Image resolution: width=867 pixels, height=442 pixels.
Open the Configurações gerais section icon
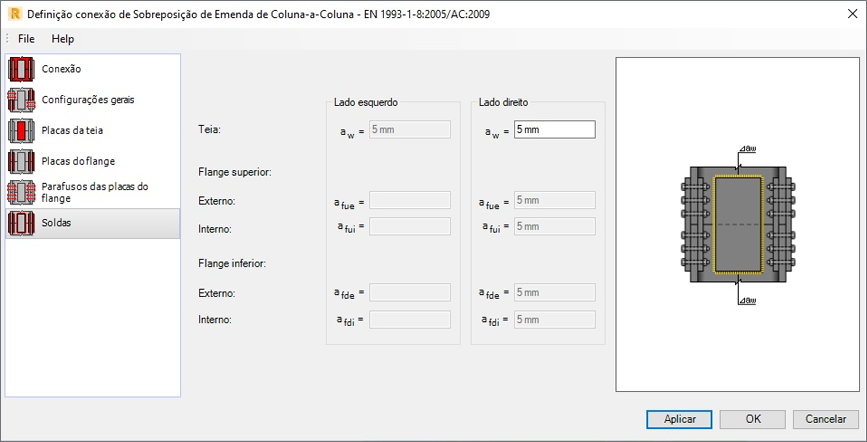click(22, 100)
